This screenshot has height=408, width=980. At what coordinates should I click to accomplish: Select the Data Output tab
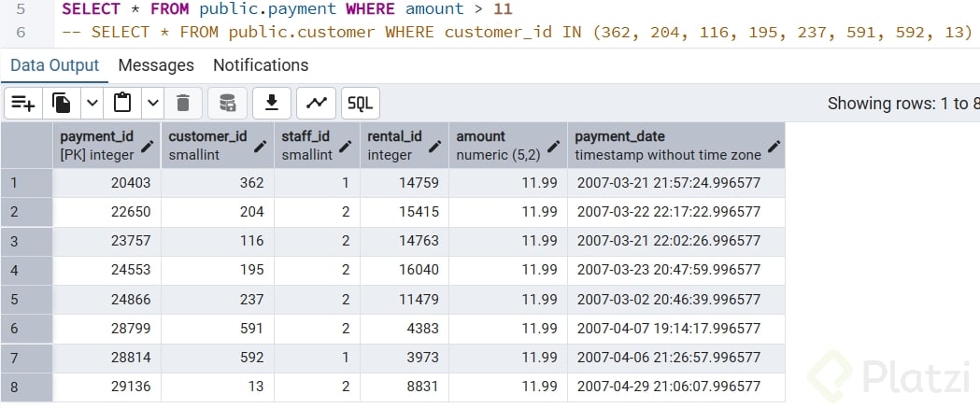click(x=54, y=65)
